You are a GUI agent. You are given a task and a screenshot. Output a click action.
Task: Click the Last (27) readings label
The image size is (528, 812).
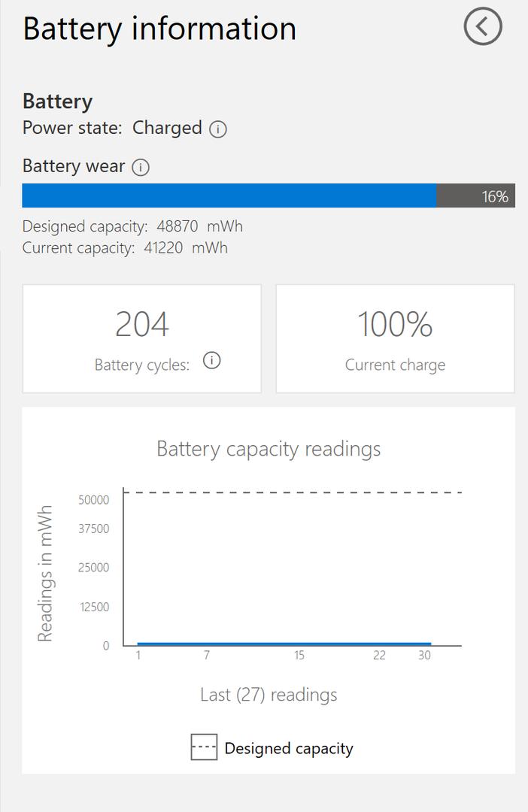point(269,694)
